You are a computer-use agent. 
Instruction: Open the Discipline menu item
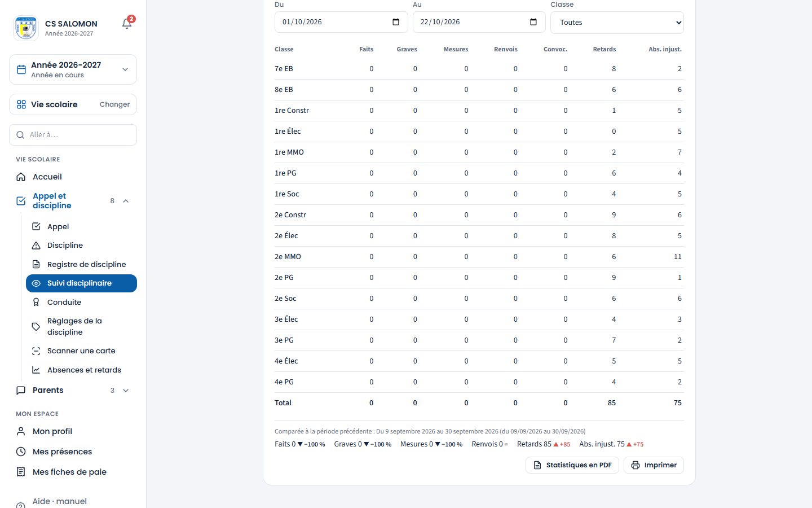click(x=81, y=246)
